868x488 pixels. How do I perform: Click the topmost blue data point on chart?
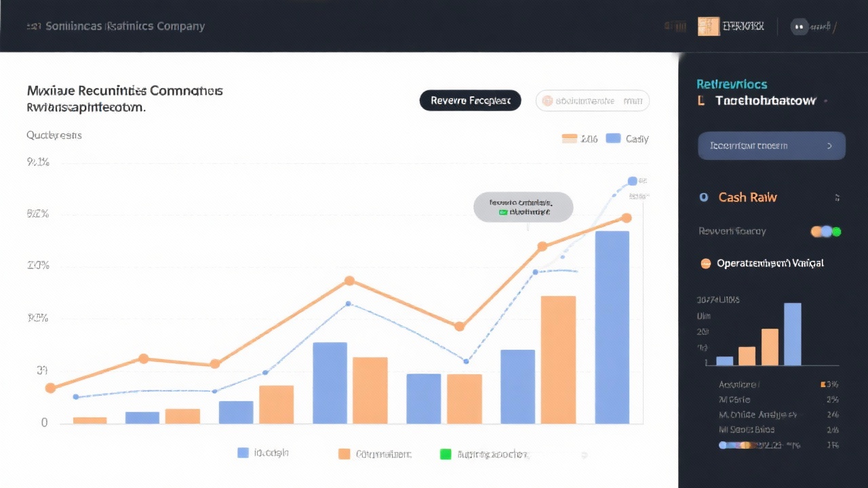[x=632, y=181]
